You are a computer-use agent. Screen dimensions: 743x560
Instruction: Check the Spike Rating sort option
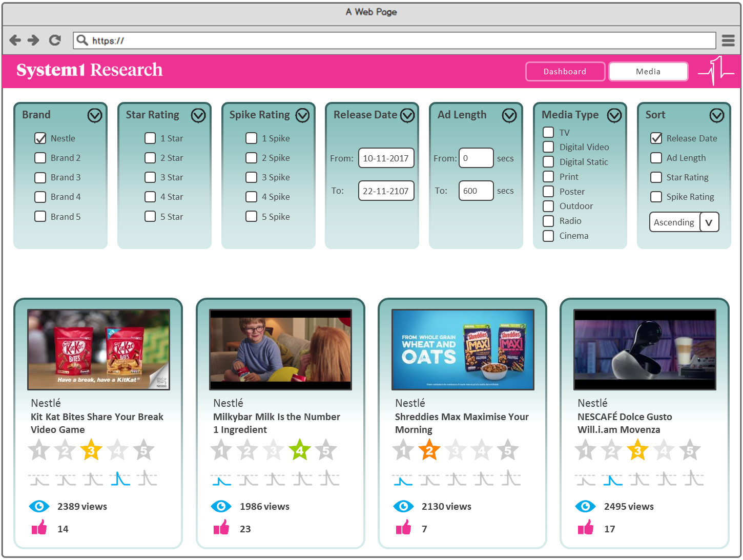click(656, 197)
